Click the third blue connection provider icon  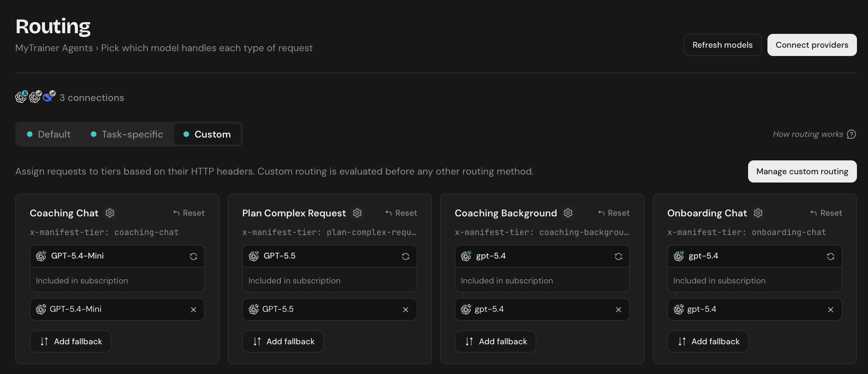tap(48, 97)
